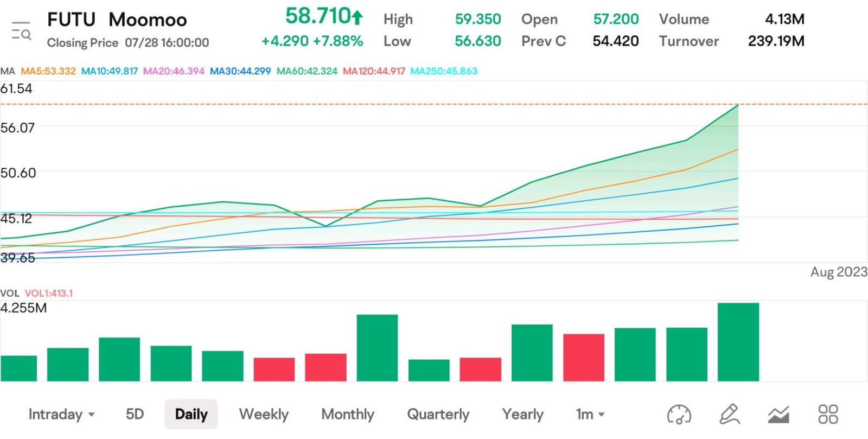Open the stock search list icon
This screenshot has height=439, width=868.
tap(21, 31)
